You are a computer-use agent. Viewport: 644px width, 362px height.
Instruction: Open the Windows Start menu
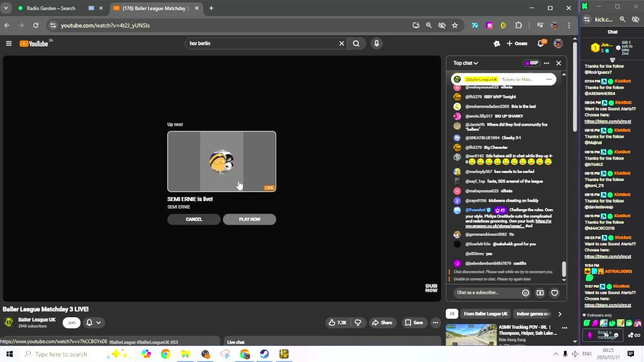(9, 354)
